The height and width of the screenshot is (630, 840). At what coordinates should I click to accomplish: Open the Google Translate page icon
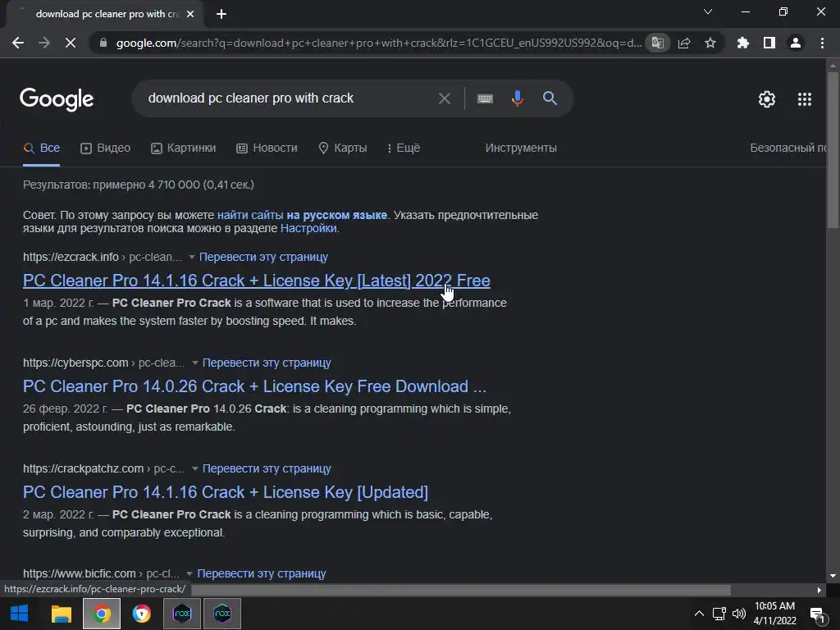(657, 43)
